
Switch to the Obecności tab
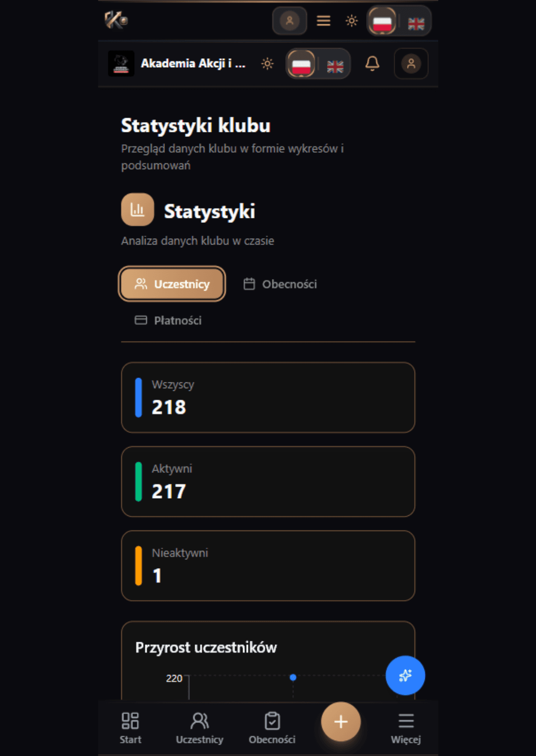pyautogui.click(x=279, y=284)
